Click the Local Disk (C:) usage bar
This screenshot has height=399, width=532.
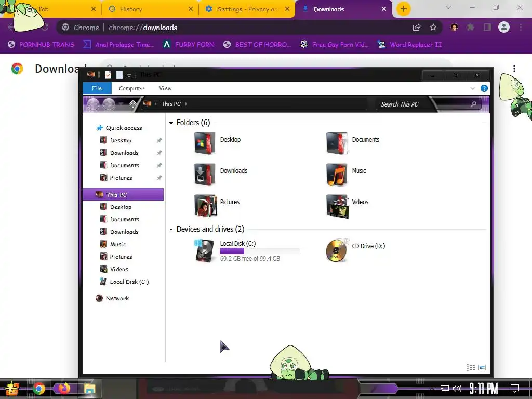point(260,251)
